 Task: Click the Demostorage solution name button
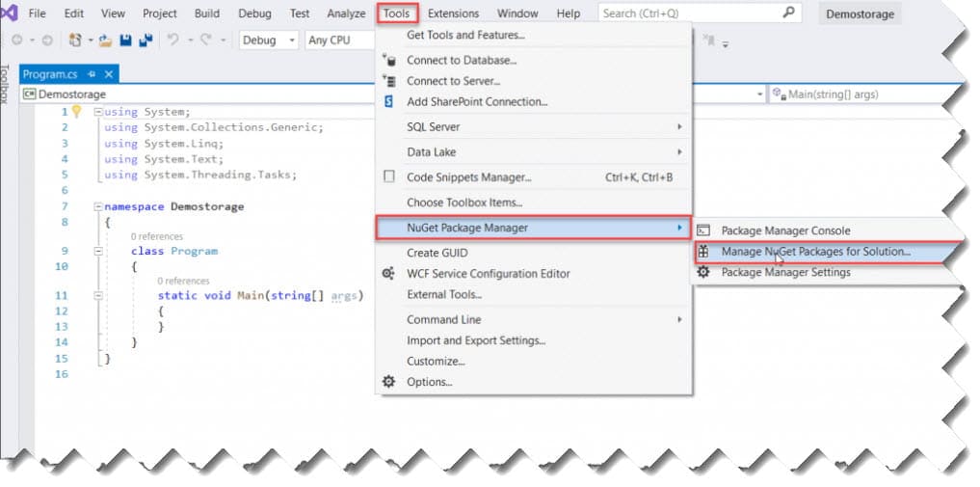tap(860, 14)
